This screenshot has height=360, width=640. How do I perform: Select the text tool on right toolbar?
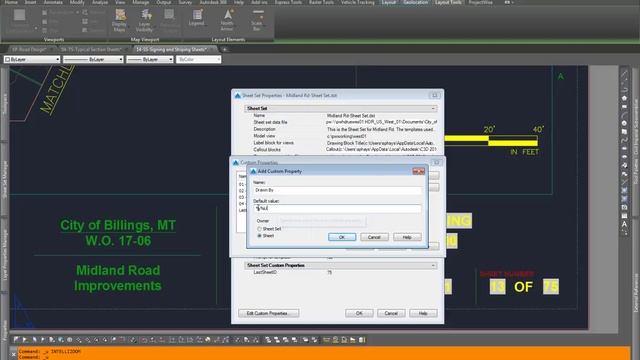coord(624,224)
